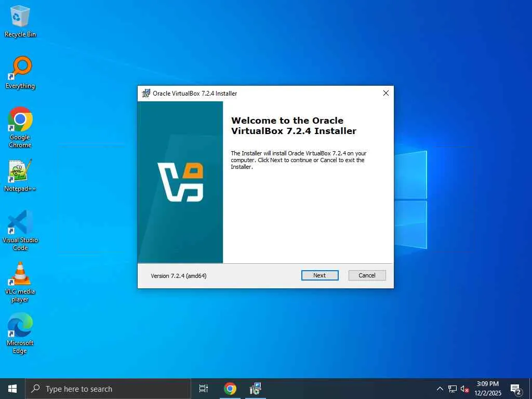The width and height of the screenshot is (532, 399).
Task: Cancel the VirtualBox installation
Action: point(367,275)
